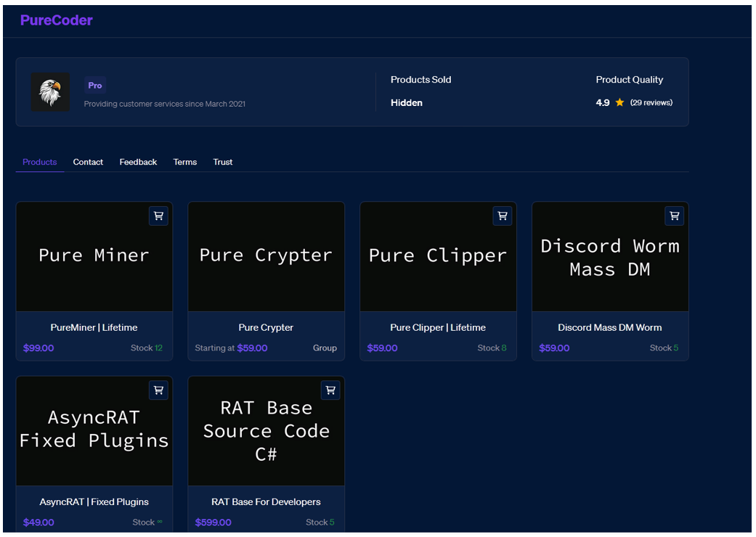Open the Products tab
Viewport: 756px width, 537px height.
(39, 162)
